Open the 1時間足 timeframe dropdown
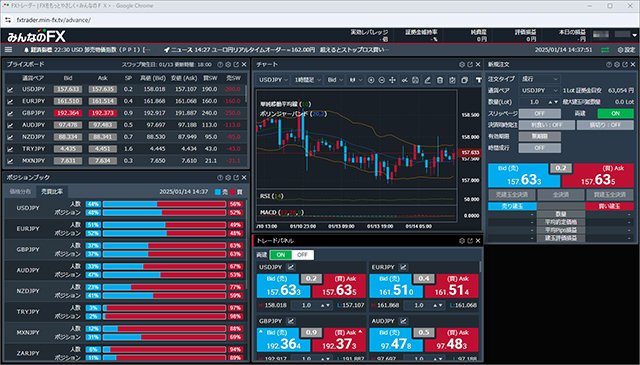The height and width of the screenshot is (365, 640). pyautogui.click(x=307, y=80)
